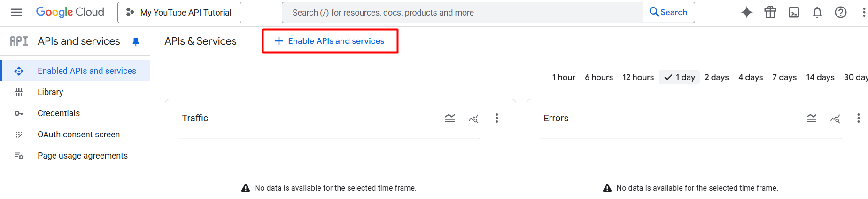Click the Credentials key icon
This screenshot has height=199, width=868.
click(19, 113)
